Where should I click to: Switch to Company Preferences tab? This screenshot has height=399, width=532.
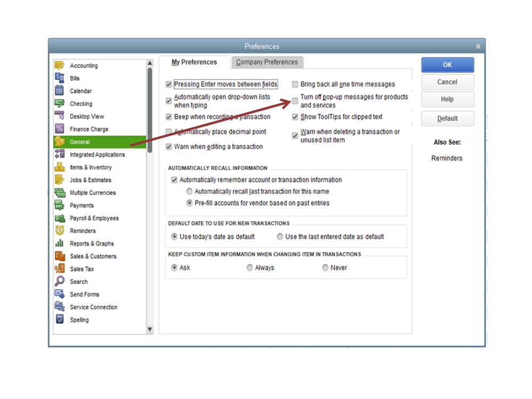(267, 62)
